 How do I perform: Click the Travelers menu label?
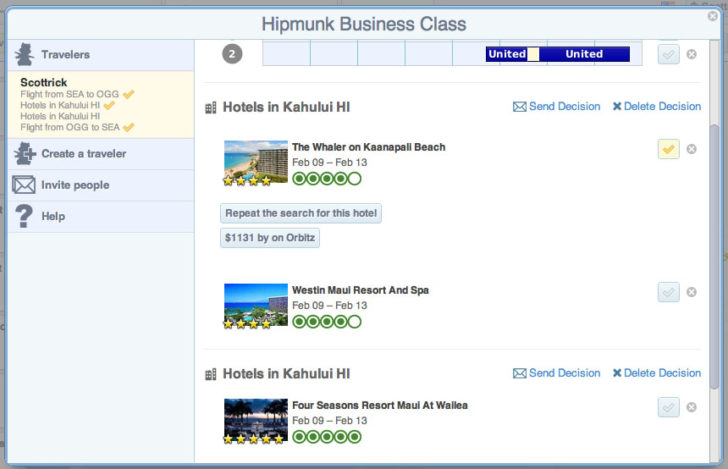pyautogui.click(x=65, y=55)
